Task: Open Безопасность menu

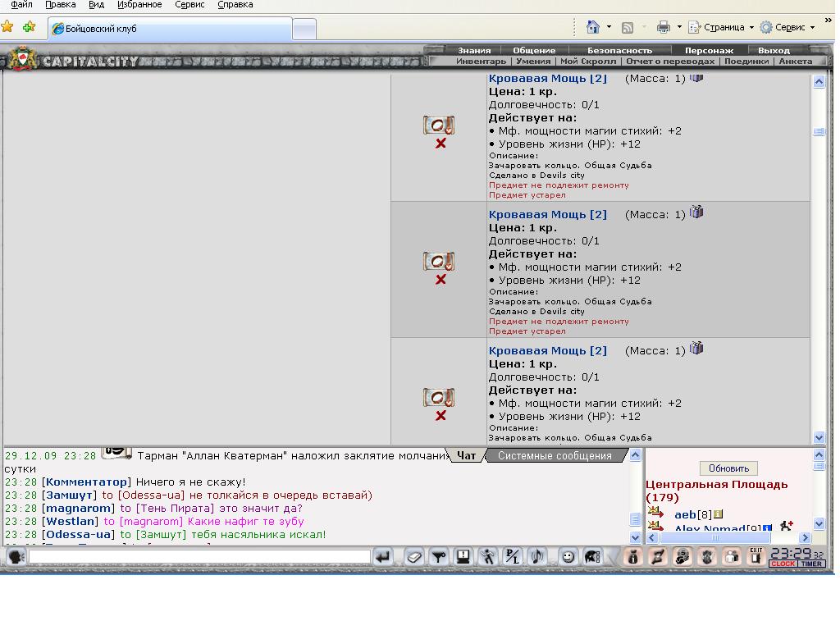Action: pos(620,50)
